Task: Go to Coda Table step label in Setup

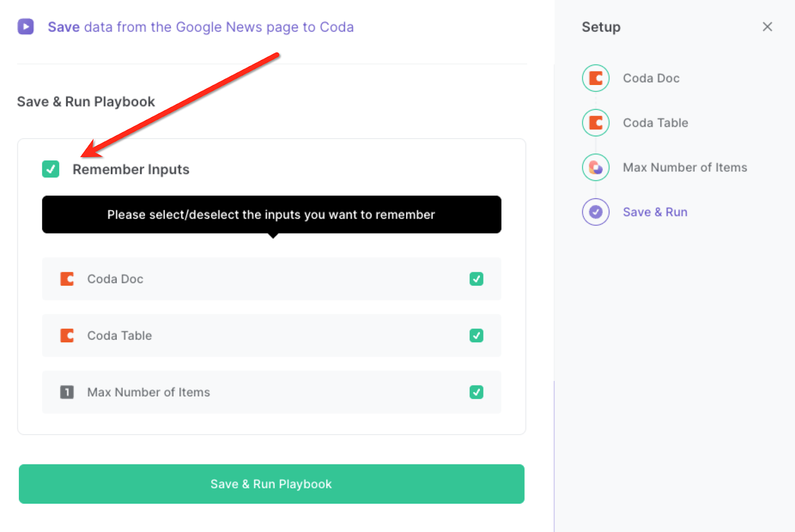Action: (x=656, y=123)
